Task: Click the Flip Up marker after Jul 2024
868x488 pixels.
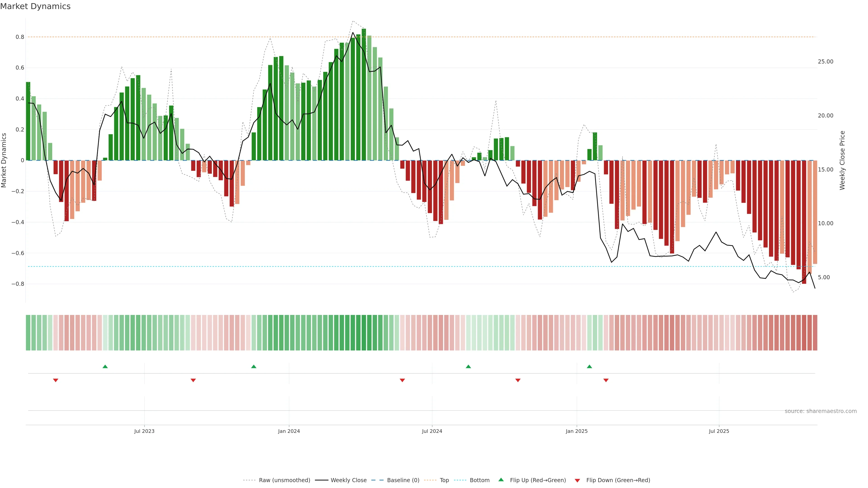Action: point(468,366)
